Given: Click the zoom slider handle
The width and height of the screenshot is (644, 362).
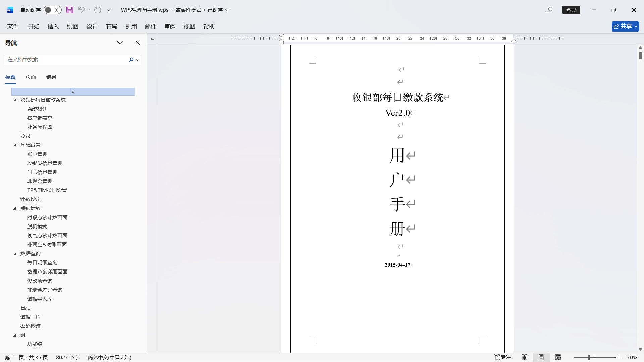Looking at the screenshot, I should coord(589,357).
